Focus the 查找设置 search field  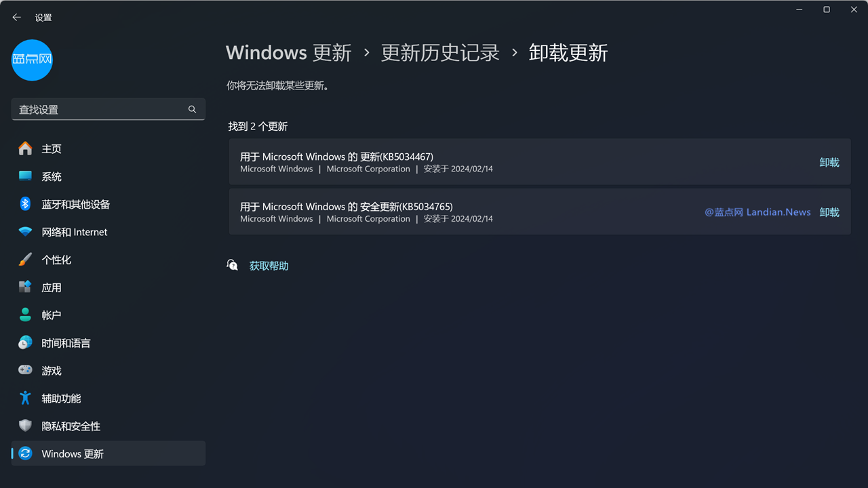pos(108,109)
